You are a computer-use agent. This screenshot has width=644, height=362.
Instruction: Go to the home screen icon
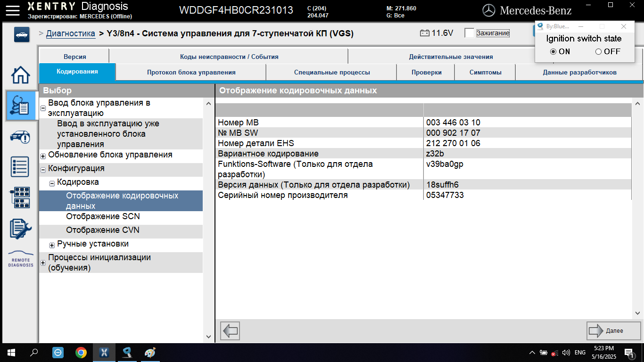pyautogui.click(x=20, y=74)
